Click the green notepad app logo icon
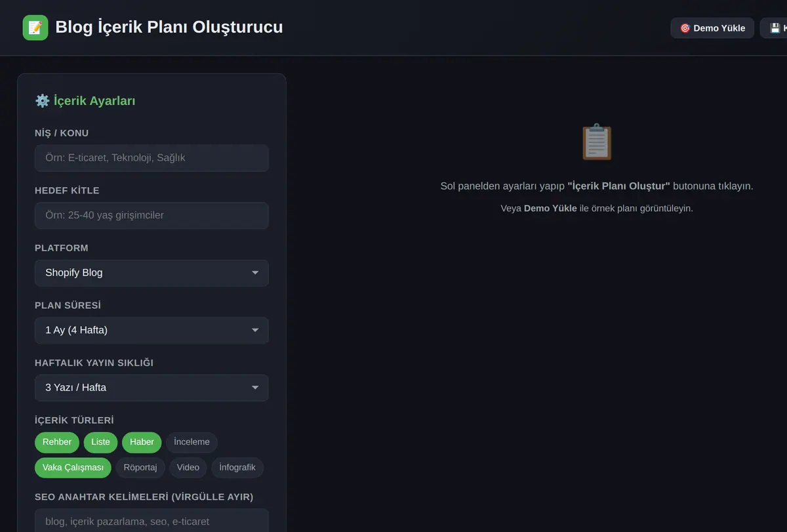This screenshot has width=787, height=532. [35, 28]
